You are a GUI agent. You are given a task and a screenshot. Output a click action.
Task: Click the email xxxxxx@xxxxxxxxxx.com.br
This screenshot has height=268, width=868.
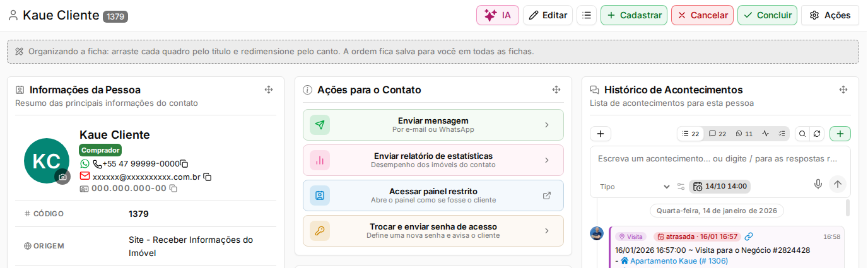[146, 177]
